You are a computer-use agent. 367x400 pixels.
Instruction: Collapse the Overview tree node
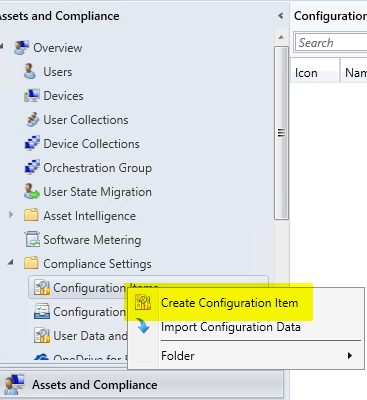click(2, 46)
